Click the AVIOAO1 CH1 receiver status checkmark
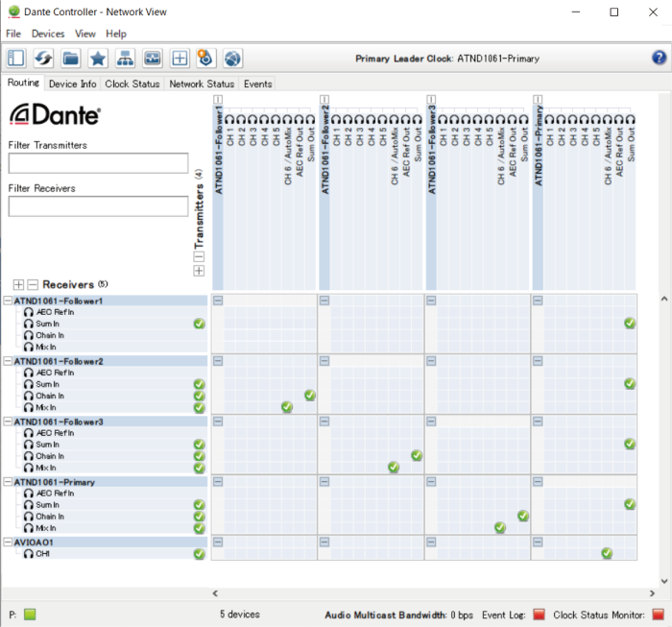 200,554
